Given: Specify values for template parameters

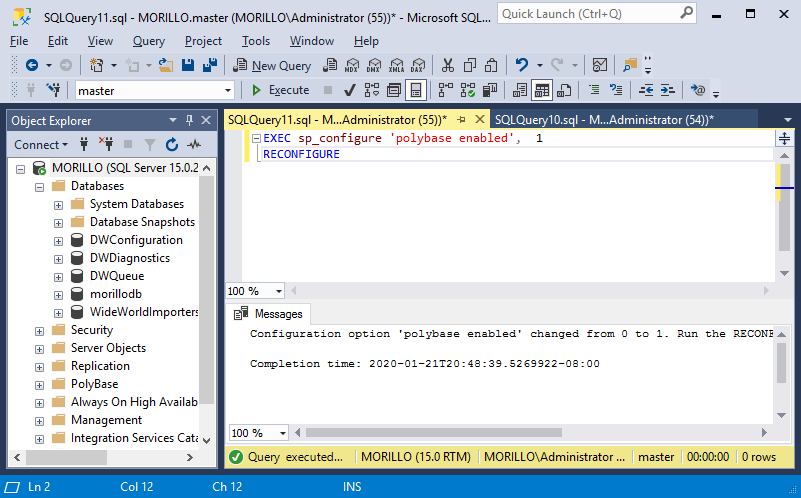Looking at the screenshot, I should pyautogui.click(x=698, y=90).
